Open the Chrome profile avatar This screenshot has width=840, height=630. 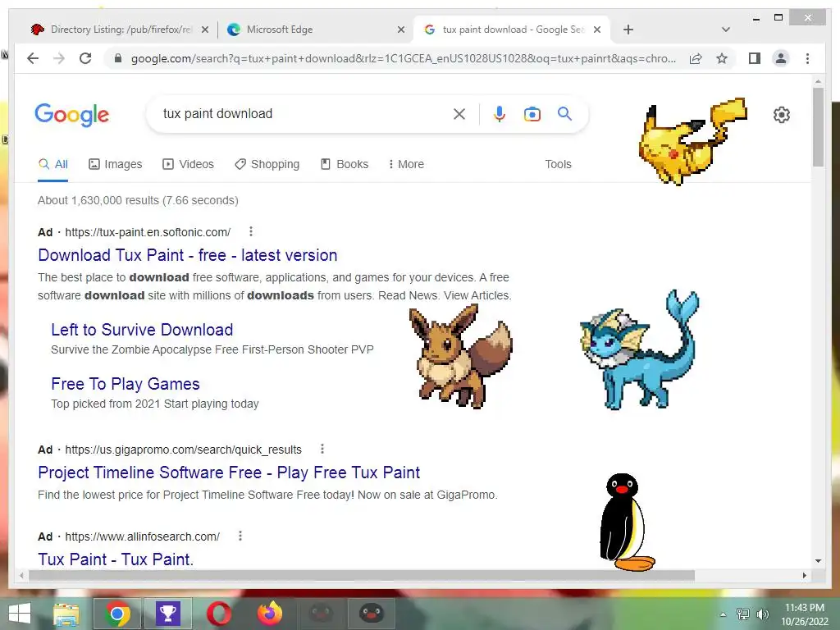781,58
